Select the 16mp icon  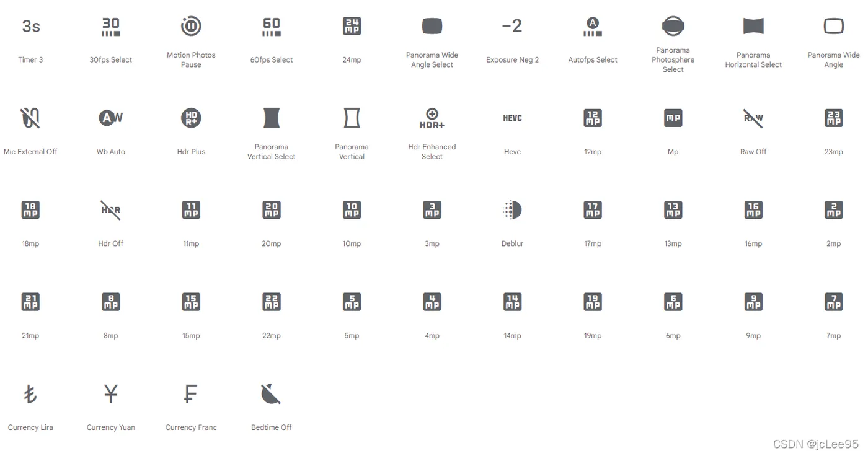click(753, 210)
